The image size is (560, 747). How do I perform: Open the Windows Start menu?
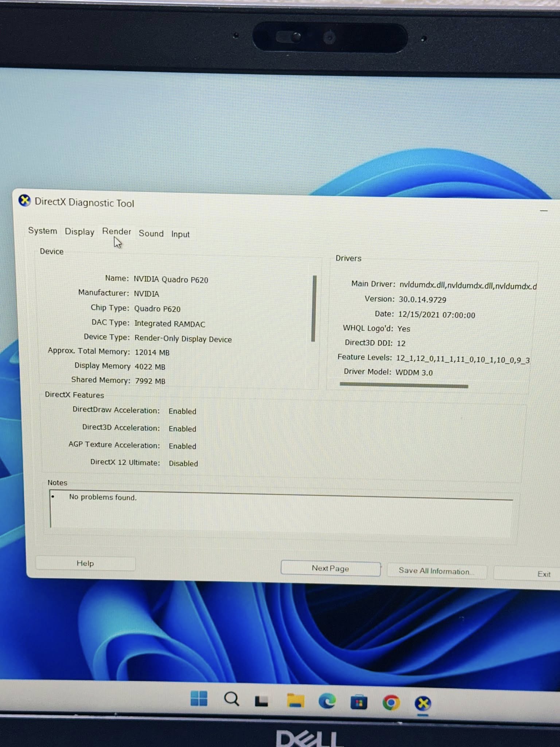pos(199,699)
